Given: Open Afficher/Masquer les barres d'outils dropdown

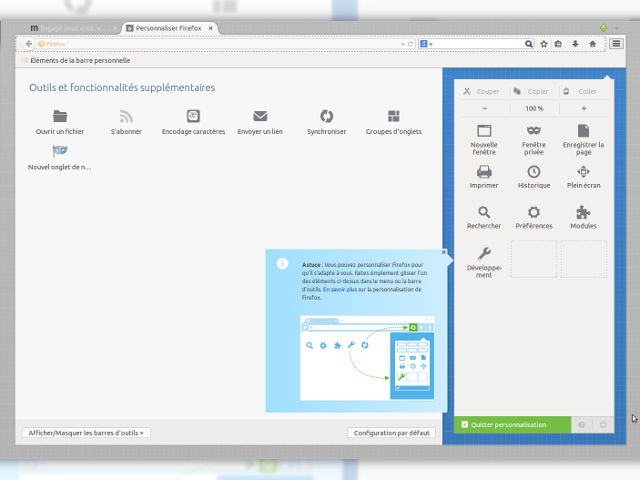Looking at the screenshot, I should 86,433.
